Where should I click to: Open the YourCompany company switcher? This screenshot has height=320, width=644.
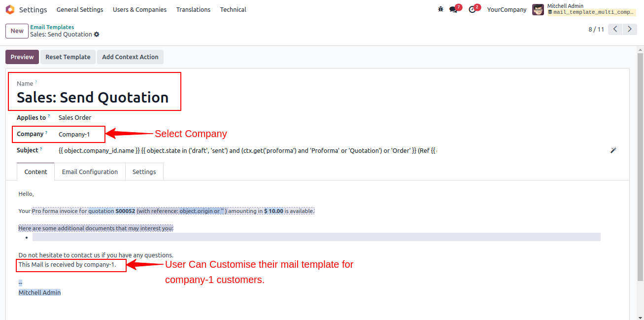tap(507, 9)
